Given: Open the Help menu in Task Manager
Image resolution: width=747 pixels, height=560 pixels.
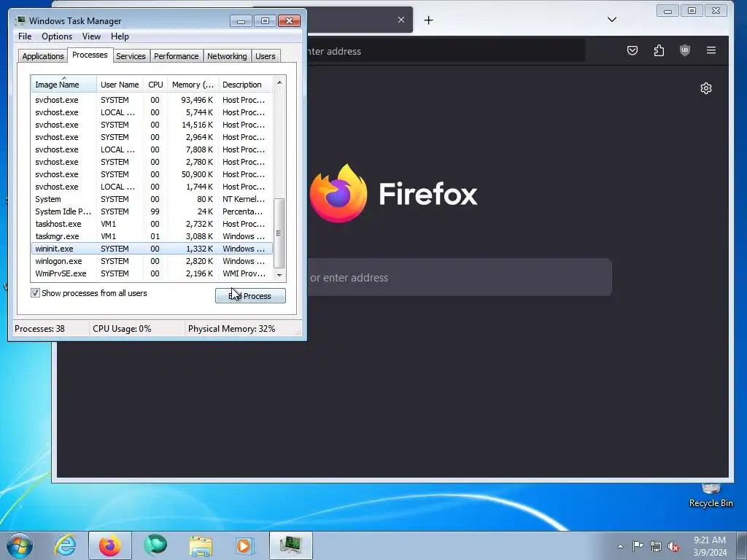Looking at the screenshot, I should 120,36.
